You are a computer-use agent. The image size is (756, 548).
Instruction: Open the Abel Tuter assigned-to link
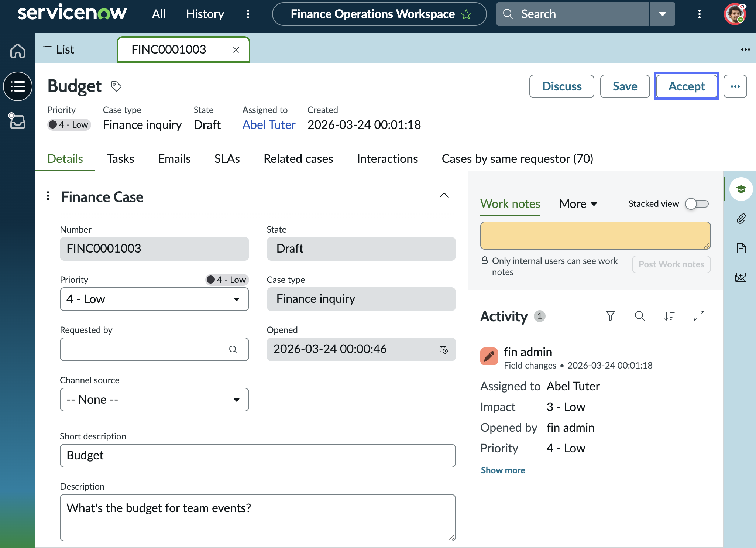point(269,125)
